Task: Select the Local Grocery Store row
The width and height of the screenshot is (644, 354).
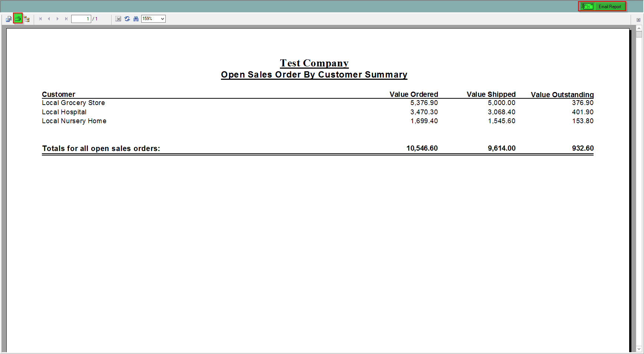Action: 318,103
